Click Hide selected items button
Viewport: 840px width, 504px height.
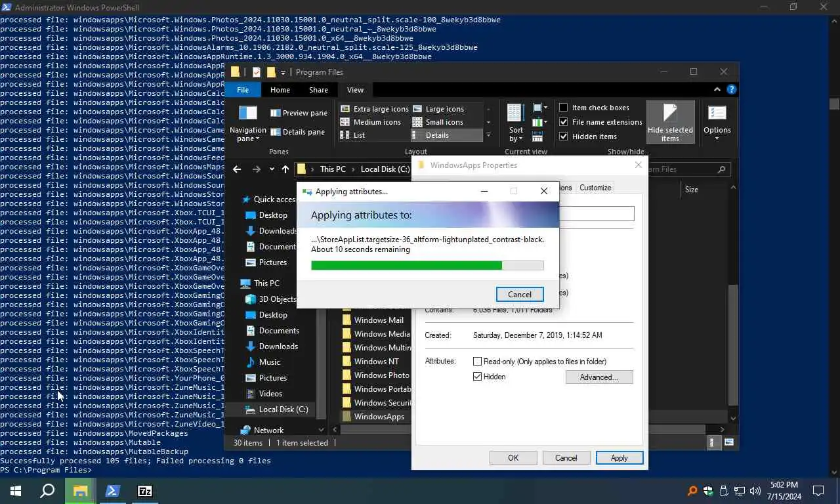click(x=670, y=123)
